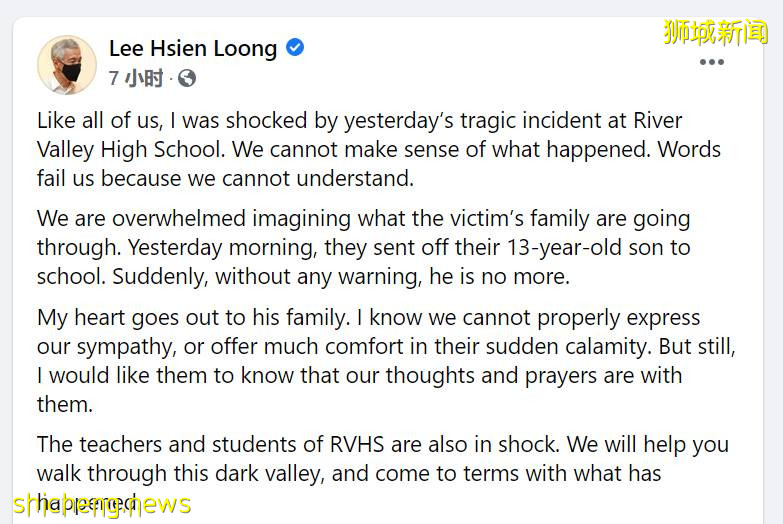
Task: Click the public audience globe icon
Action: tap(186, 78)
